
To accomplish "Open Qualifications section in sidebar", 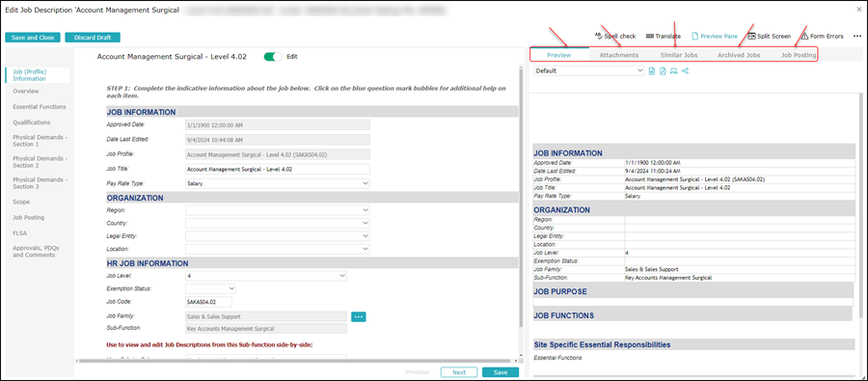I will tap(32, 122).
